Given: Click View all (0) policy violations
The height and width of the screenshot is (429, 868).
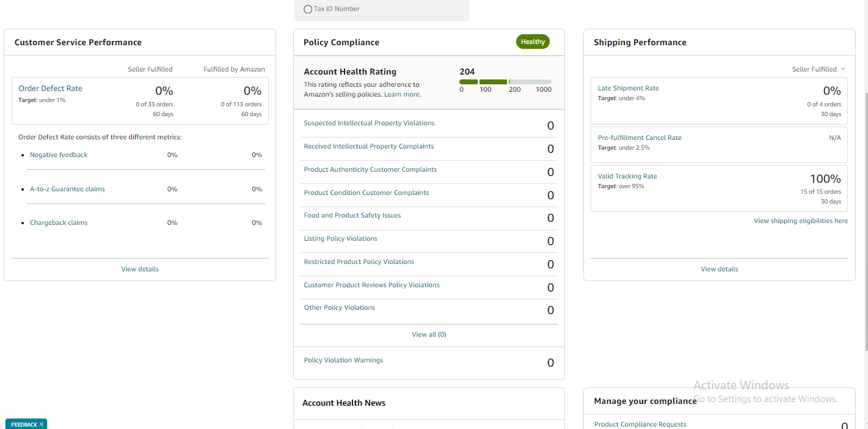Looking at the screenshot, I should [x=429, y=335].
